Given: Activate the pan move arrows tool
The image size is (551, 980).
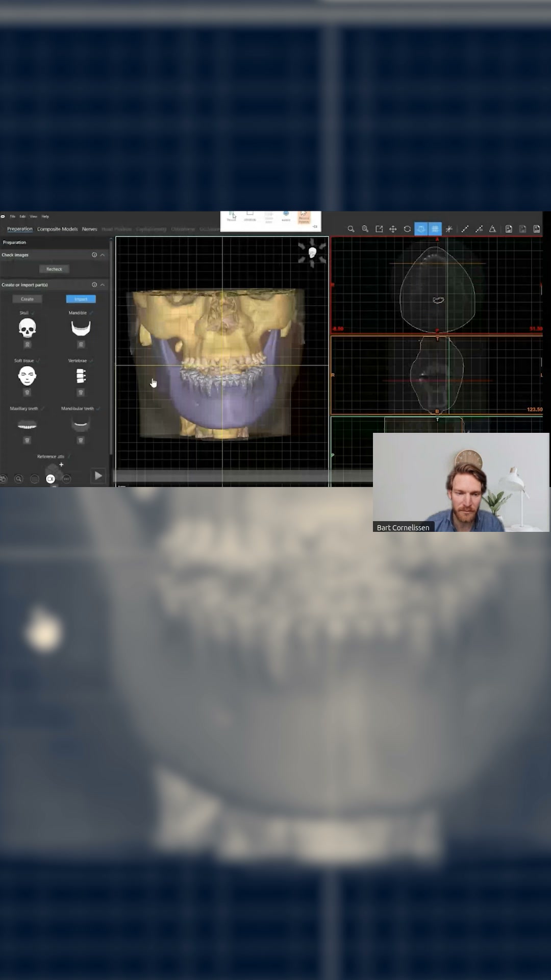Looking at the screenshot, I should (x=393, y=229).
